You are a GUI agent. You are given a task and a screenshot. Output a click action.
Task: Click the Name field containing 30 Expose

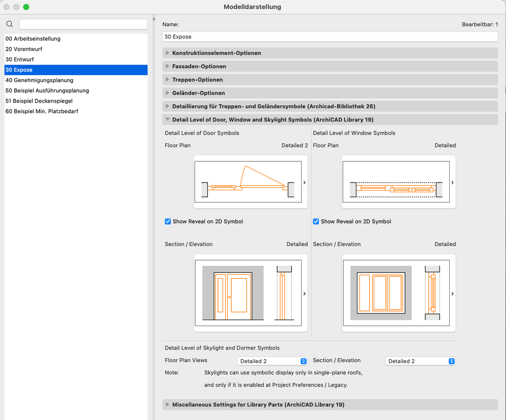[x=330, y=37]
